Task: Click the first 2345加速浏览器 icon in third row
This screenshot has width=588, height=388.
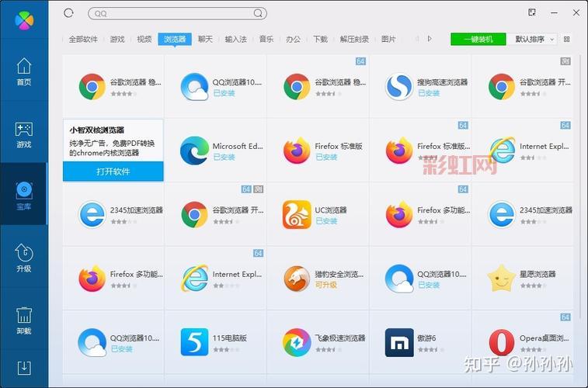Action: pyautogui.click(x=92, y=215)
